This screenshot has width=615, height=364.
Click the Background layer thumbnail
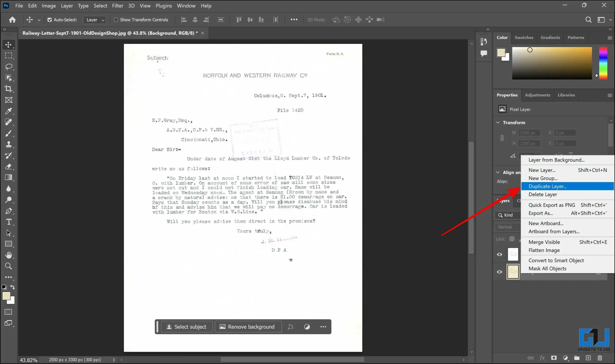[513, 272]
